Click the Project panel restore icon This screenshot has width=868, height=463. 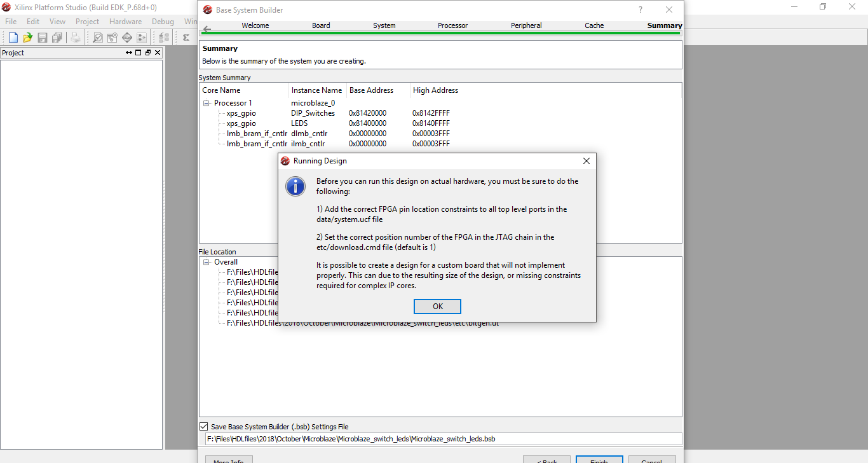[148, 53]
